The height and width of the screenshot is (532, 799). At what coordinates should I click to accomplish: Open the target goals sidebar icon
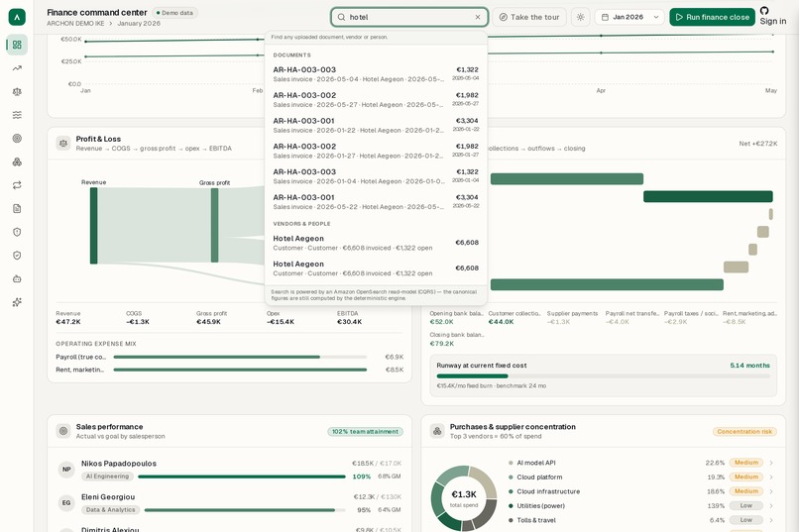(17, 139)
